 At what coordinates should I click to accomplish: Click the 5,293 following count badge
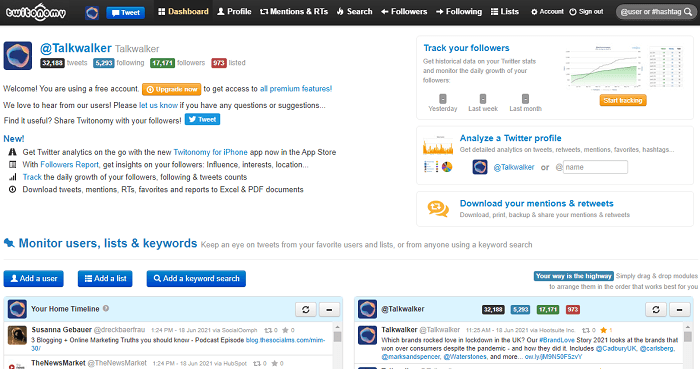104,63
